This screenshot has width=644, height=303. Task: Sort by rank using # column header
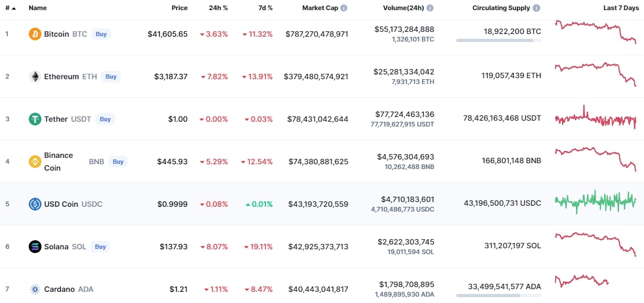click(10, 8)
